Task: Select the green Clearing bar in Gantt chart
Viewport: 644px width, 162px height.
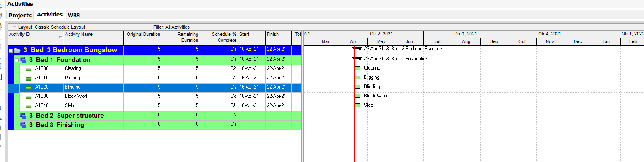Action: point(357,68)
